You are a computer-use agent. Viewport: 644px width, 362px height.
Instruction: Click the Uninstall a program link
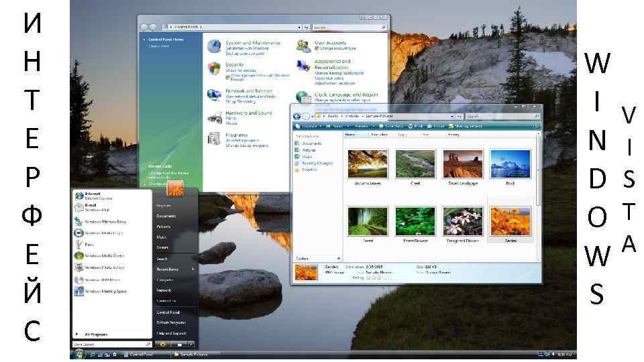[242, 140]
